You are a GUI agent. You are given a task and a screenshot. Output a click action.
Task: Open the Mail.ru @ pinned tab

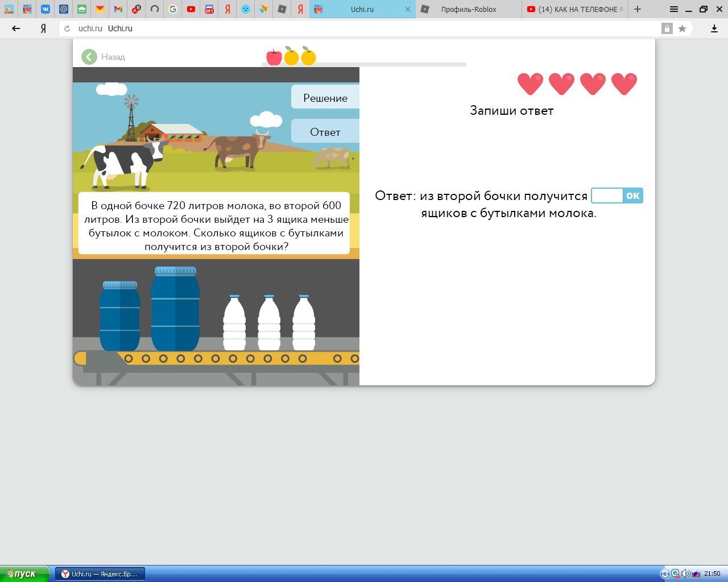coord(64,9)
